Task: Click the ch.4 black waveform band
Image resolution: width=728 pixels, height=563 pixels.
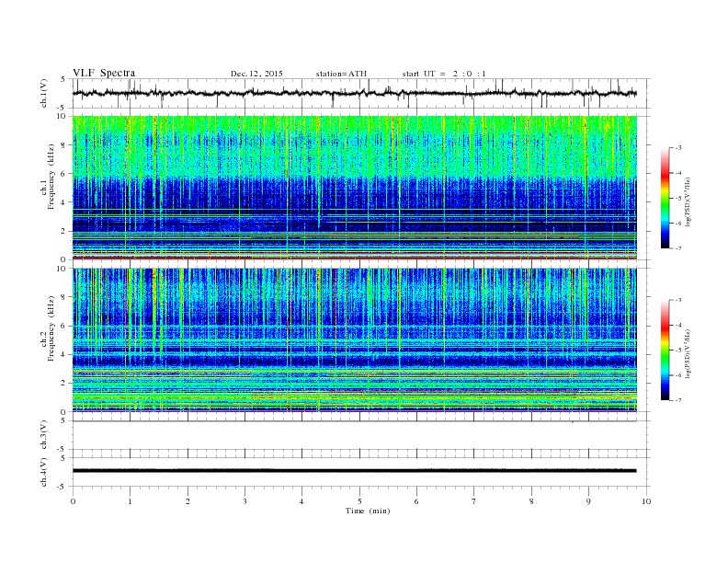Action: tap(354, 471)
